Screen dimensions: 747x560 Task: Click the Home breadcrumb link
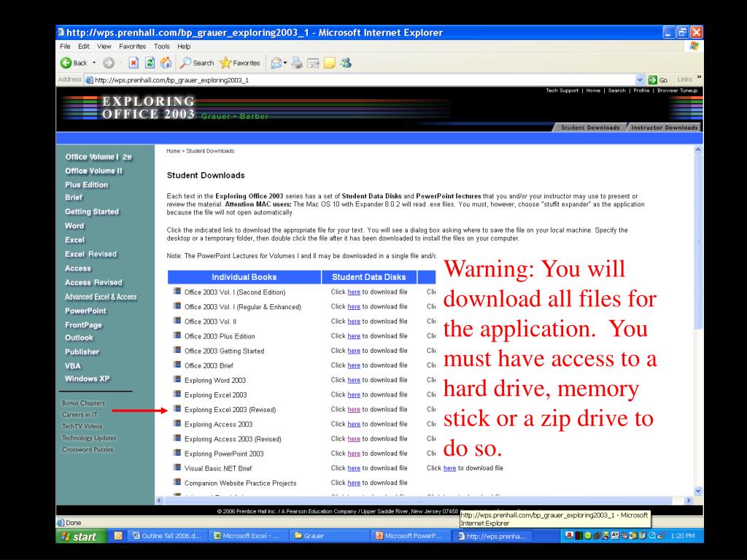173,151
